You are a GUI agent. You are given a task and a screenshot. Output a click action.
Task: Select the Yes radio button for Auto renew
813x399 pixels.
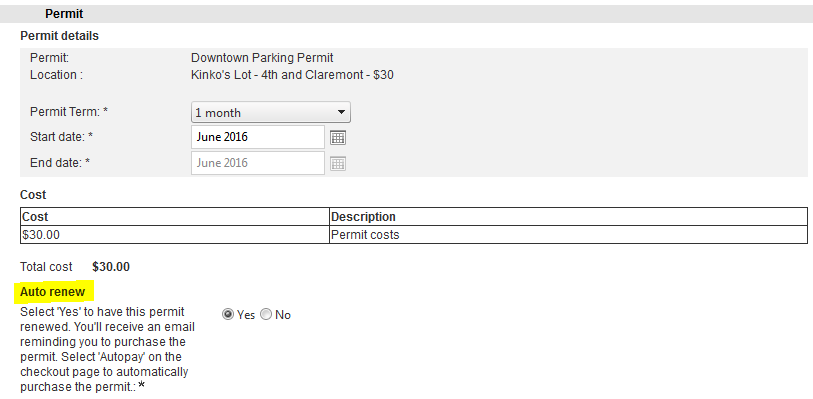[228, 315]
